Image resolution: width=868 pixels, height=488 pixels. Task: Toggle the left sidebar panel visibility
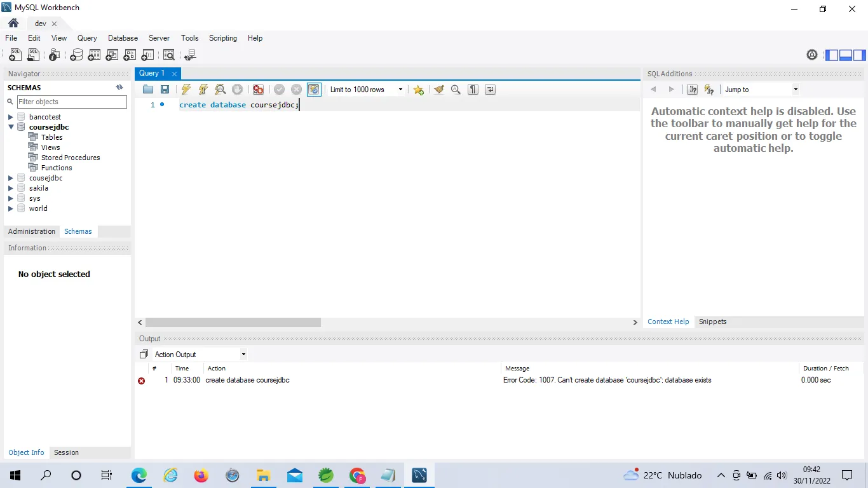click(832, 55)
